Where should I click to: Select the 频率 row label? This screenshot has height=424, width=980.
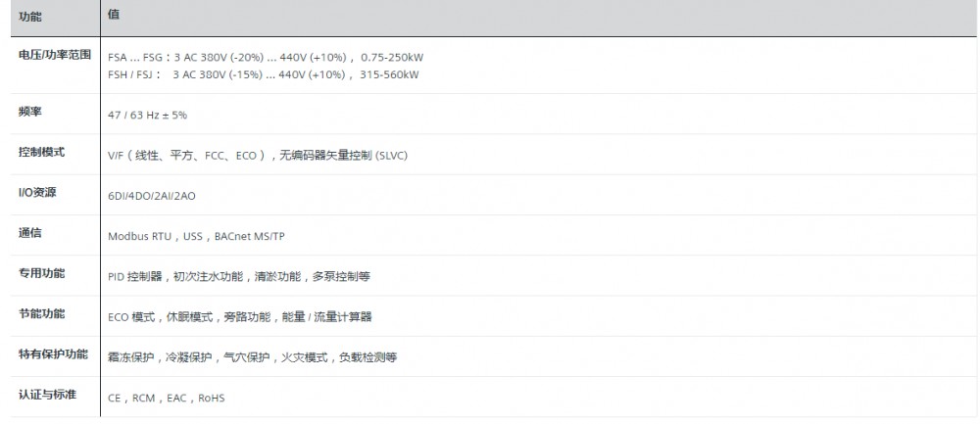tap(29, 113)
